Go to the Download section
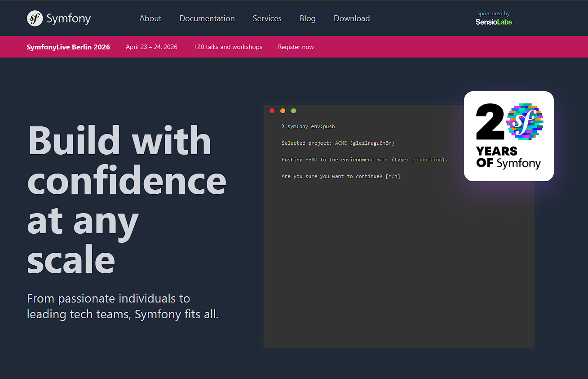588x379 pixels. coord(352,18)
